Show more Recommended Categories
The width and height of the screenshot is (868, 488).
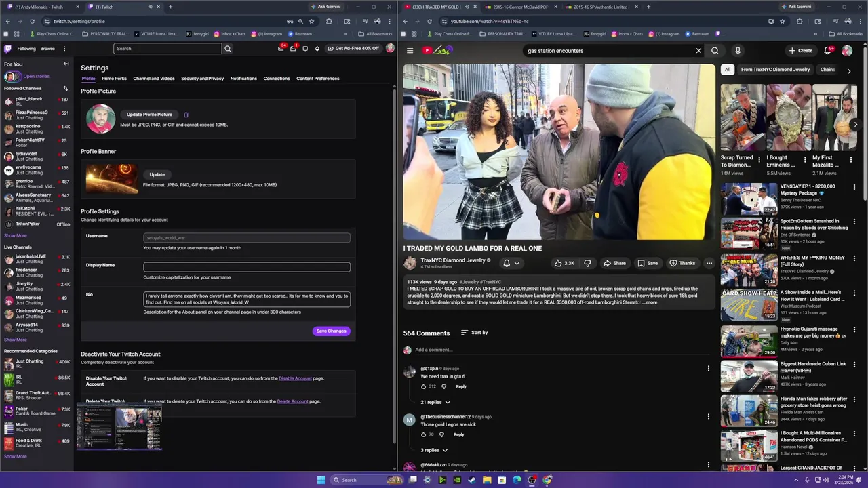tap(16, 456)
